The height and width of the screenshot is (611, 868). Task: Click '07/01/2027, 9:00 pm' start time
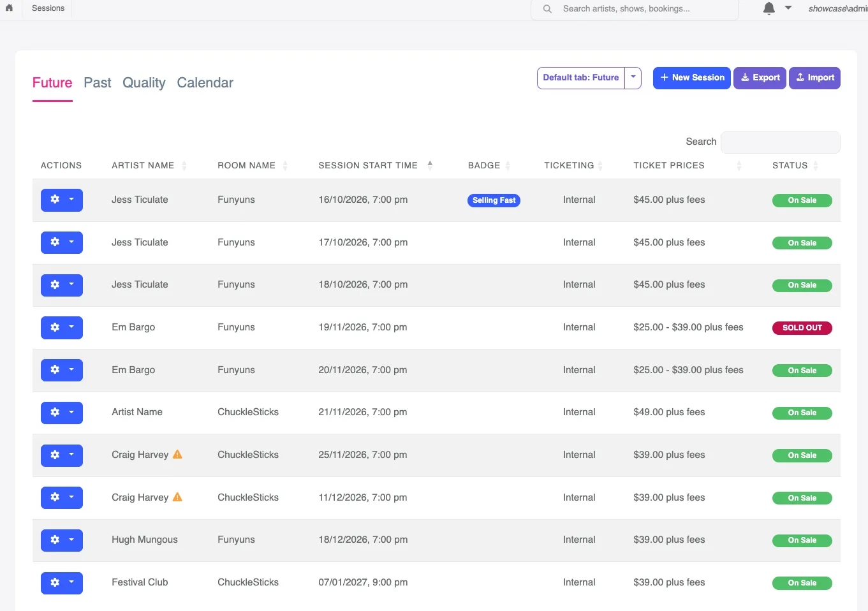tap(363, 582)
